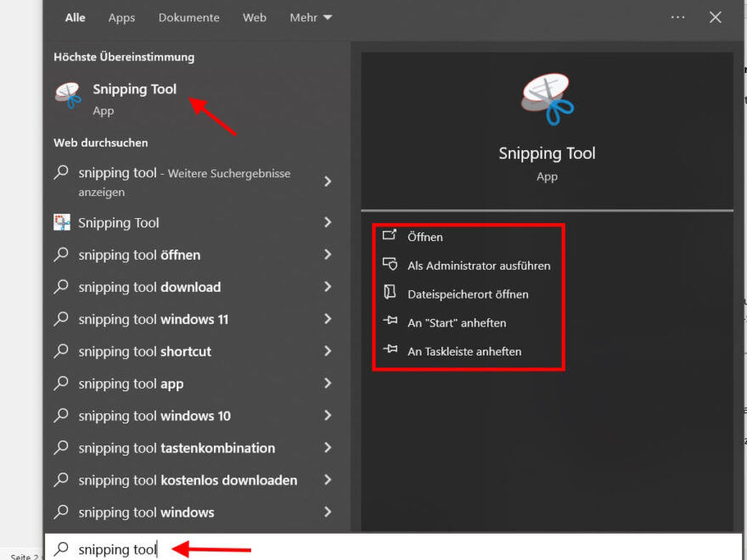Viewport: 747px width, 560px height.
Task: Expand arrow for 'snipping tool öffnen'
Action: 328,255
